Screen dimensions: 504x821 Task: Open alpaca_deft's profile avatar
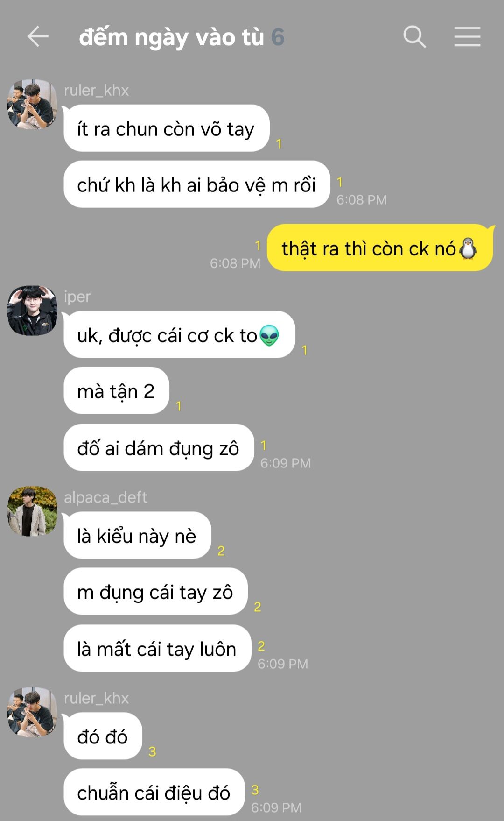point(32,511)
